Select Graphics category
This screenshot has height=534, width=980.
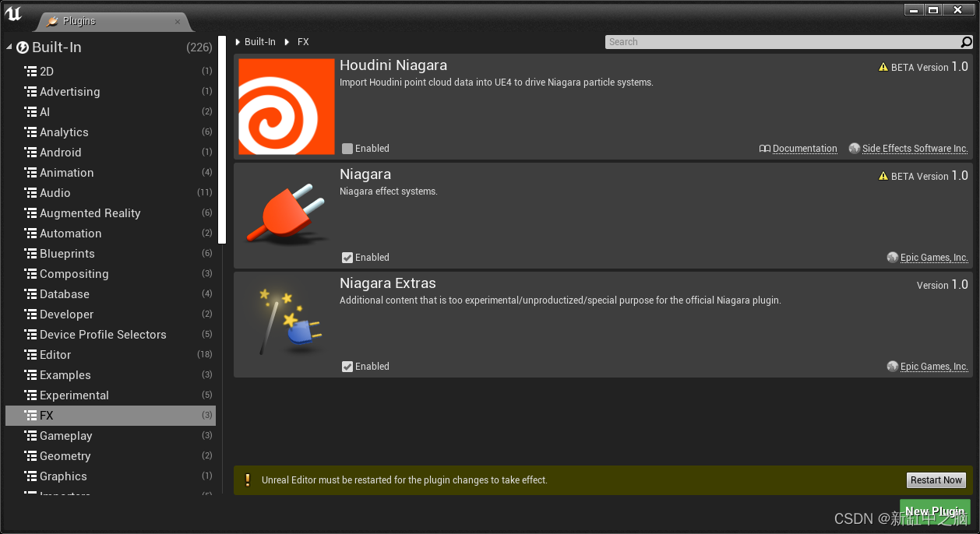(111, 476)
